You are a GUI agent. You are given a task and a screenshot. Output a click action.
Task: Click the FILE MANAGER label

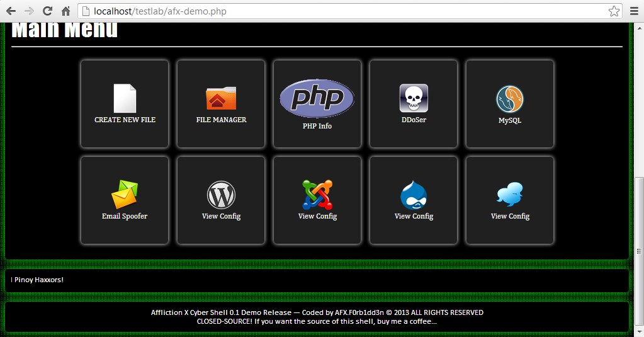point(221,120)
